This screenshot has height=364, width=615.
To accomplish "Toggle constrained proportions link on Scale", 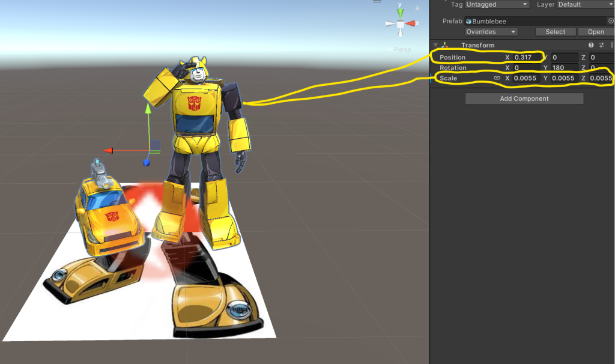I will click(x=497, y=78).
